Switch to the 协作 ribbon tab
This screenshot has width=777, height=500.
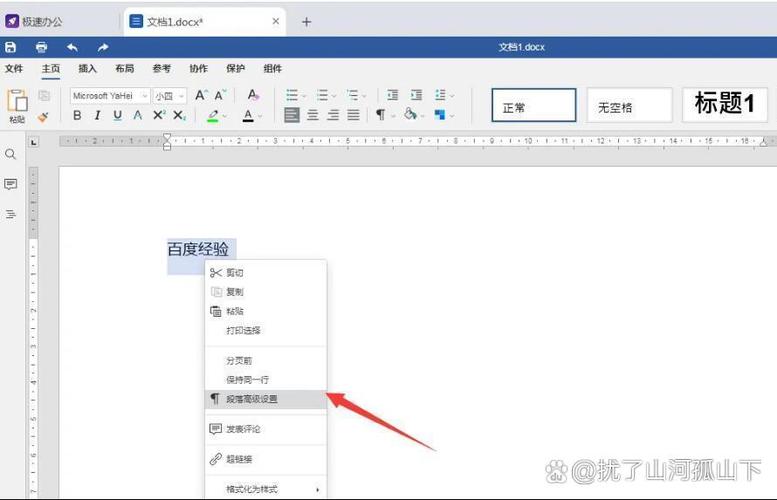tap(198, 69)
